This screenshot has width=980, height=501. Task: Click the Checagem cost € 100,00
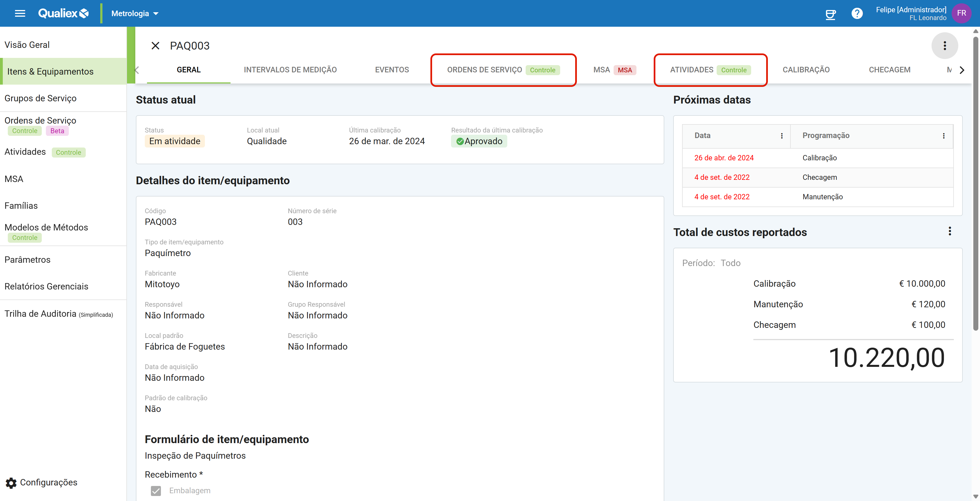[x=928, y=325]
